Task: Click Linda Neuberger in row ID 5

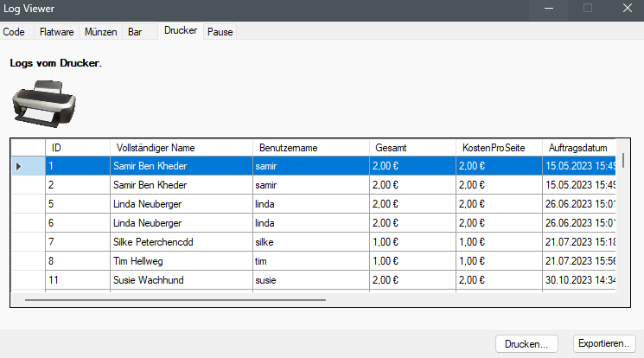Action: pyautogui.click(x=182, y=204)
